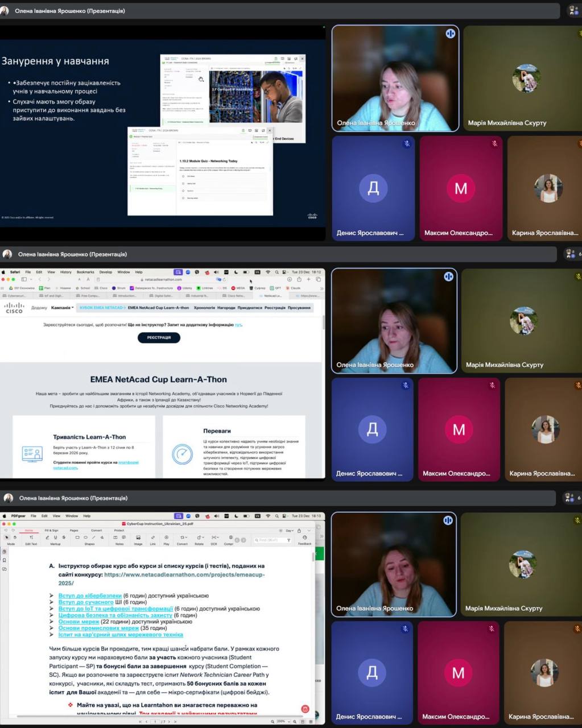The height and width of the screenshot is (728, 582).
Task: Open the netacadlearnathon.com/projects/emeacup-2025 link
Action: pos(162,579)
